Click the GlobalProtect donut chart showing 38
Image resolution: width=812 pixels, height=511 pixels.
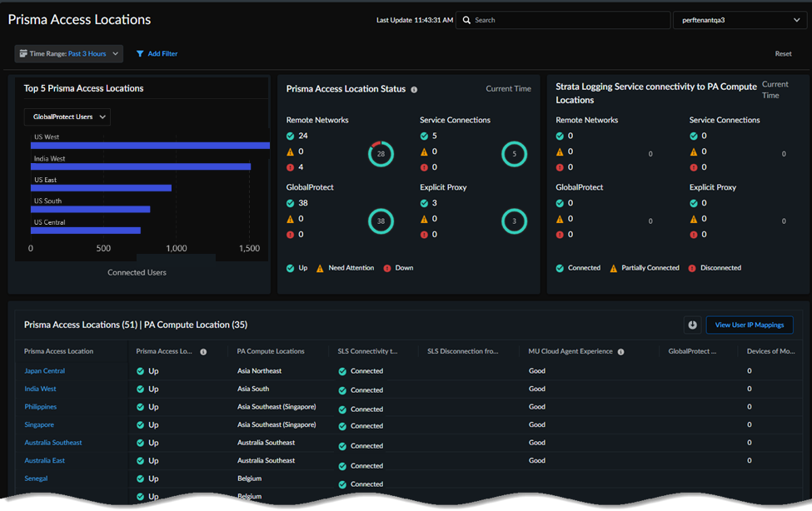pyautogui.click(x=381, y=221)
